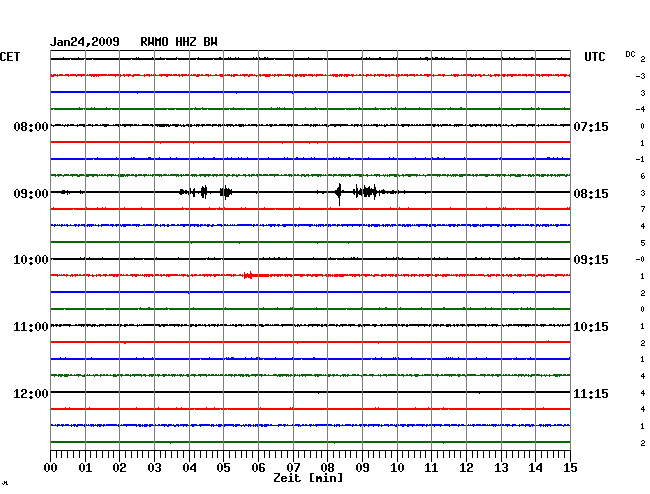Click minute 05 on the time axis
The image size is (650, 494).
tap(223, 468)
